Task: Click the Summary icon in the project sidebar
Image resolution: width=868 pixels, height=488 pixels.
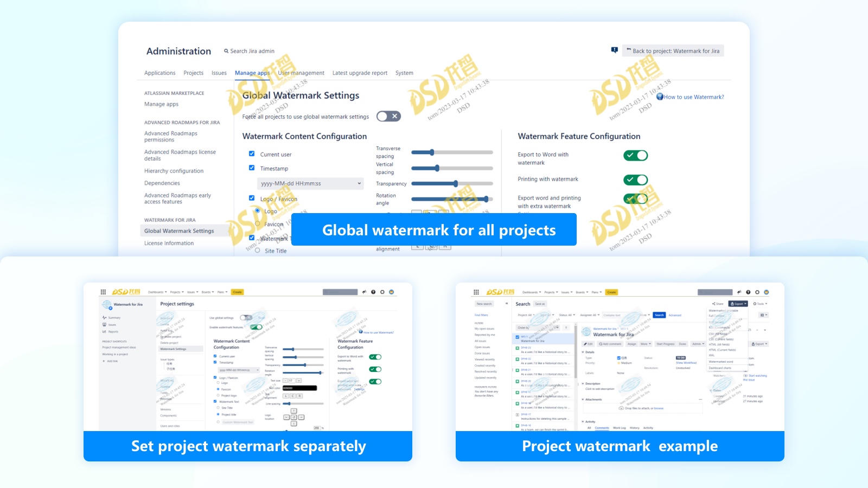Action: tap(104, 318)
